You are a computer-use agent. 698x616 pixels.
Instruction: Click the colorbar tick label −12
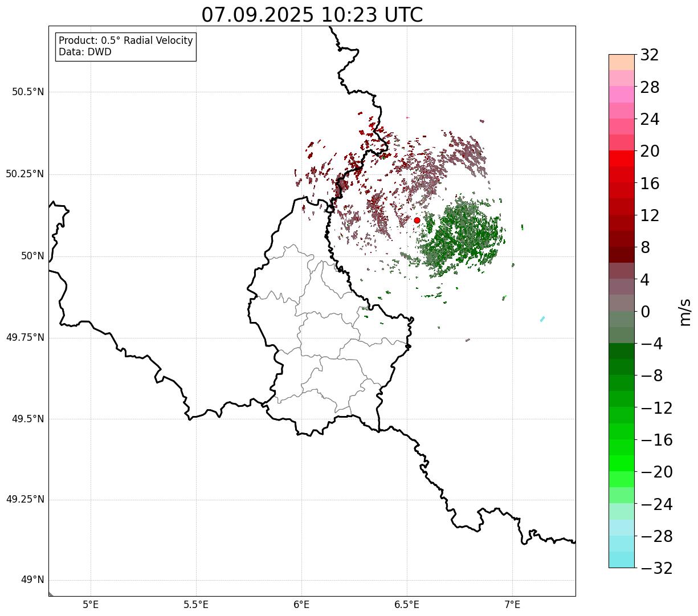coord(656,408)
